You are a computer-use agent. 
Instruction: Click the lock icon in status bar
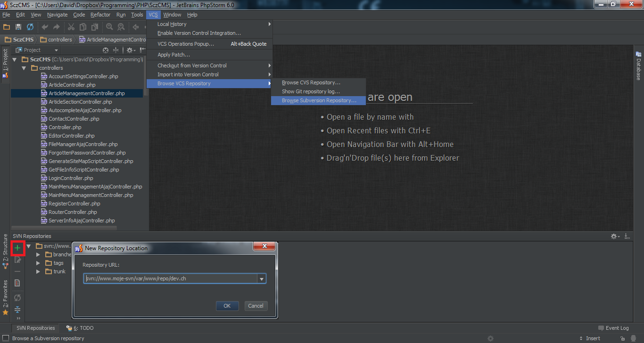622,338
